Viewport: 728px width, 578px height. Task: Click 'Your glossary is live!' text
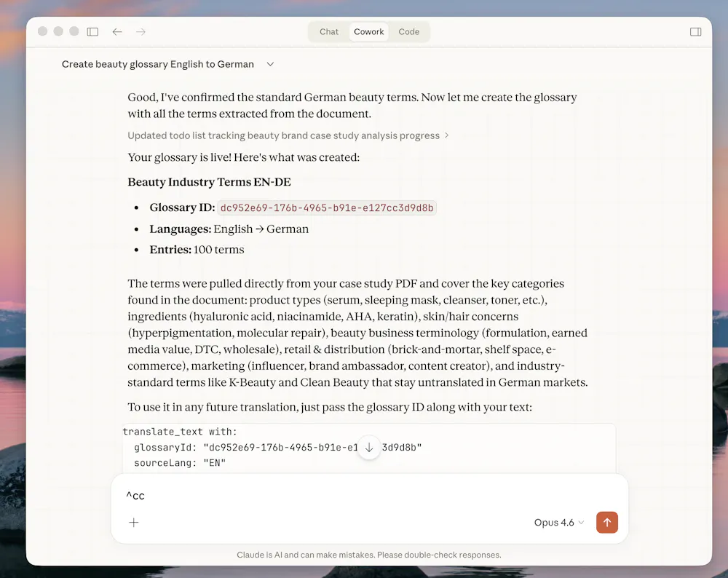[x=179, y=157]
